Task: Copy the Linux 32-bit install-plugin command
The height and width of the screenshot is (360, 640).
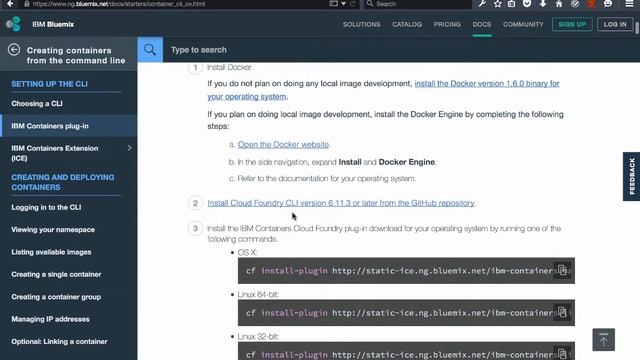Action: [562, 353]
